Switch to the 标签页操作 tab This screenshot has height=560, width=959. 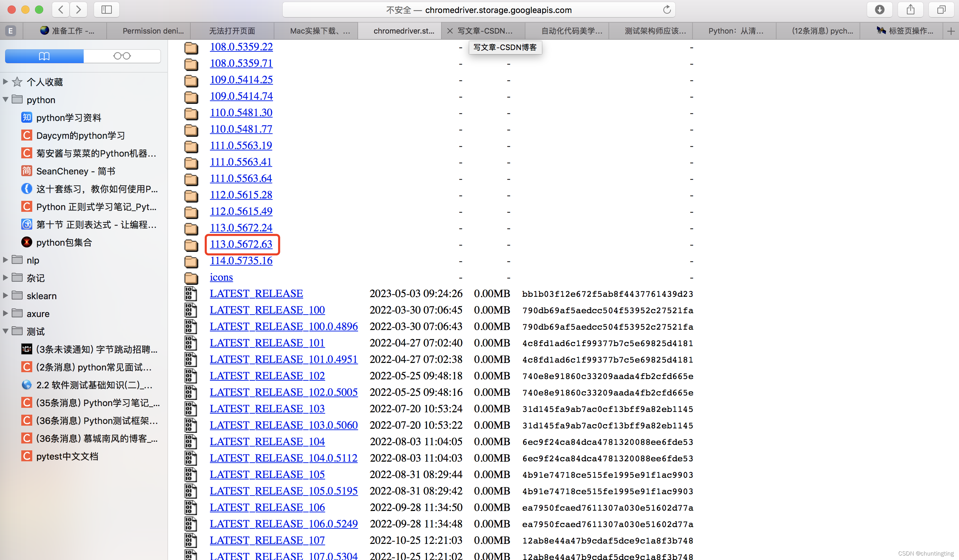point(902,31)
